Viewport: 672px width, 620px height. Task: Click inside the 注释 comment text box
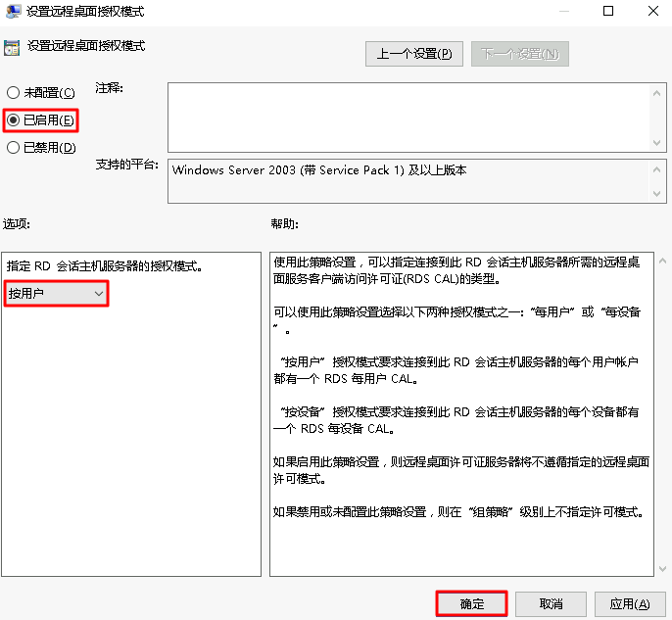pyautogui.click(x=408, y=118)
